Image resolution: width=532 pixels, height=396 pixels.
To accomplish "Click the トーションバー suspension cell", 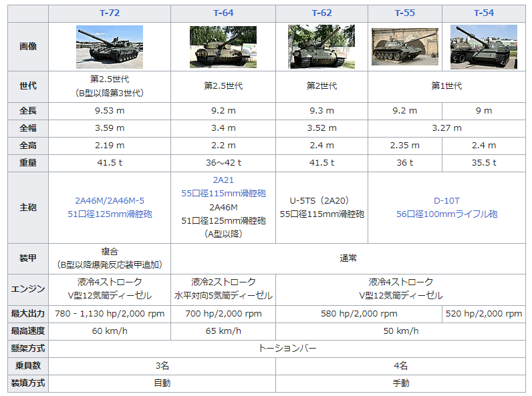I will point(287,349).
